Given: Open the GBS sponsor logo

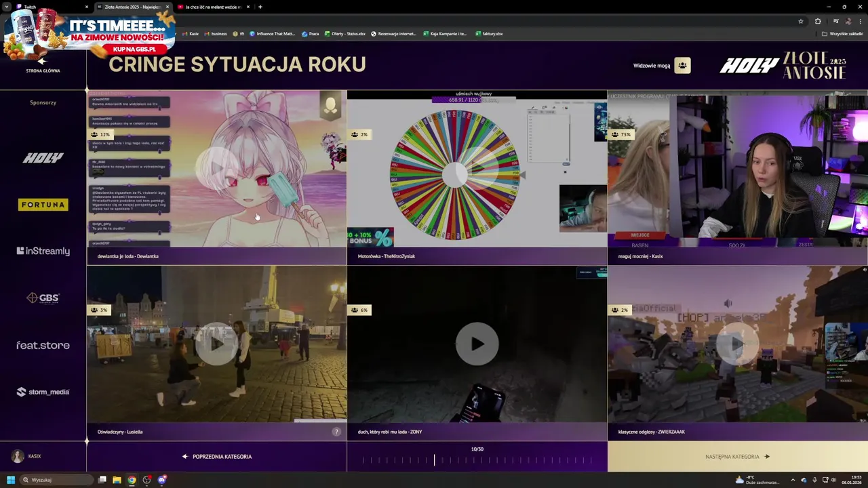Looking at the screenshot, I should click(x=43, y=298).
